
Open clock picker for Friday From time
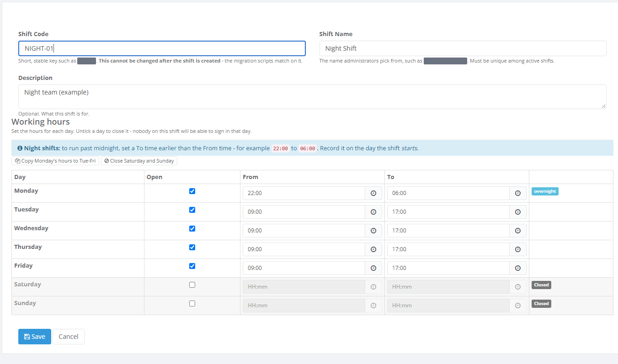(x=373, y=268)
